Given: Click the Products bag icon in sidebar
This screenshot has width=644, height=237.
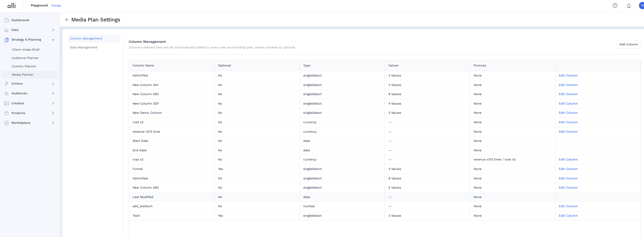Looking at the screenshot, I should click(7, 113).
